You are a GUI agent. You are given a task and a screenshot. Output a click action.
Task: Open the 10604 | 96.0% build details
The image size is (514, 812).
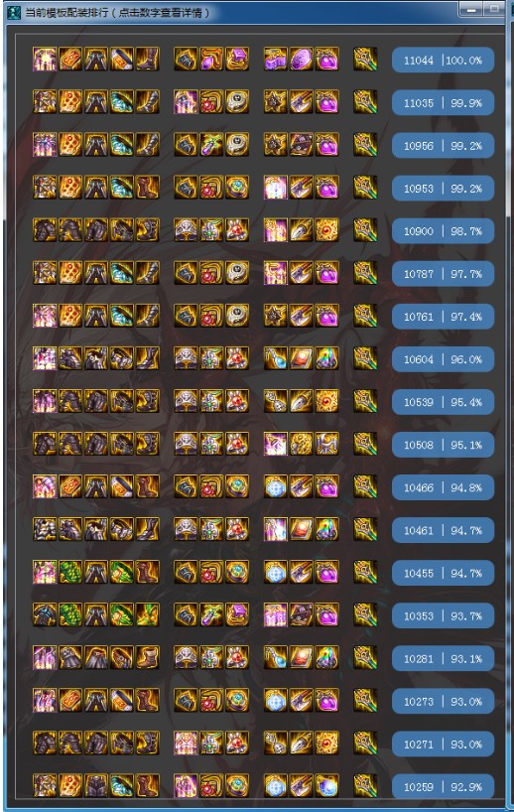click(x=443, y=359)
